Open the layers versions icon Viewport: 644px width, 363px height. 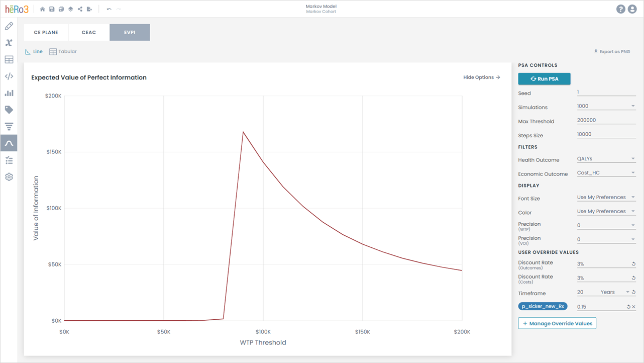(x=71, y=9)
